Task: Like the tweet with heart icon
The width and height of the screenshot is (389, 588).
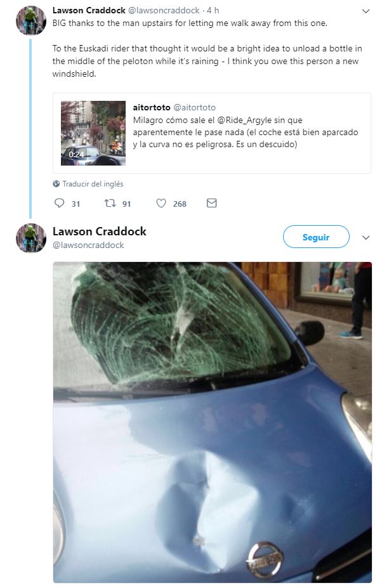Action: (x=161, y=203)
